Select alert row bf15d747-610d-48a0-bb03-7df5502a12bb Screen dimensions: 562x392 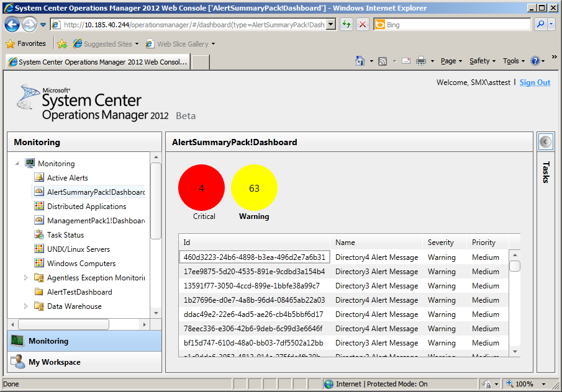click(x=344, y=342)
